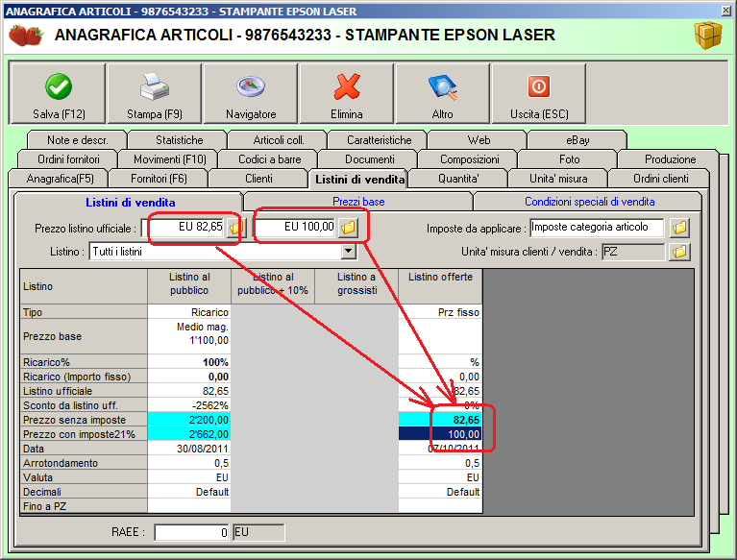
Task: Open the Articoli coll. tab
Action: pos(279,140)
